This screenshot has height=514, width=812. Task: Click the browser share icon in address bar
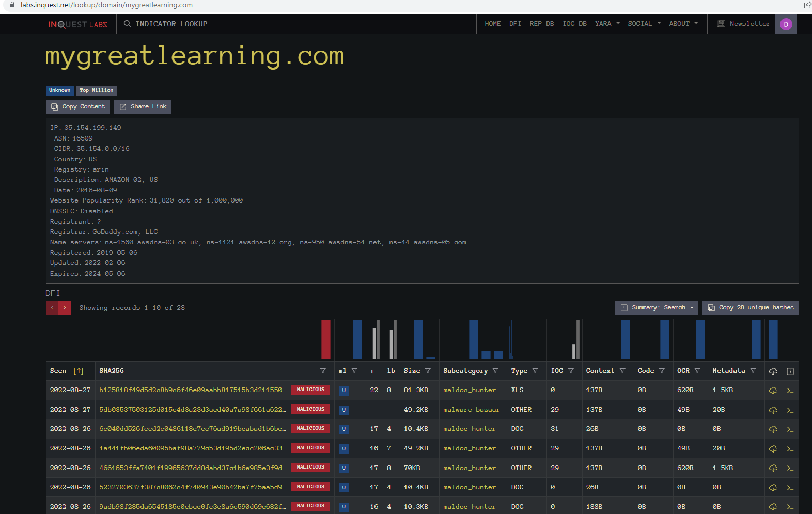(x=807, y=5)
